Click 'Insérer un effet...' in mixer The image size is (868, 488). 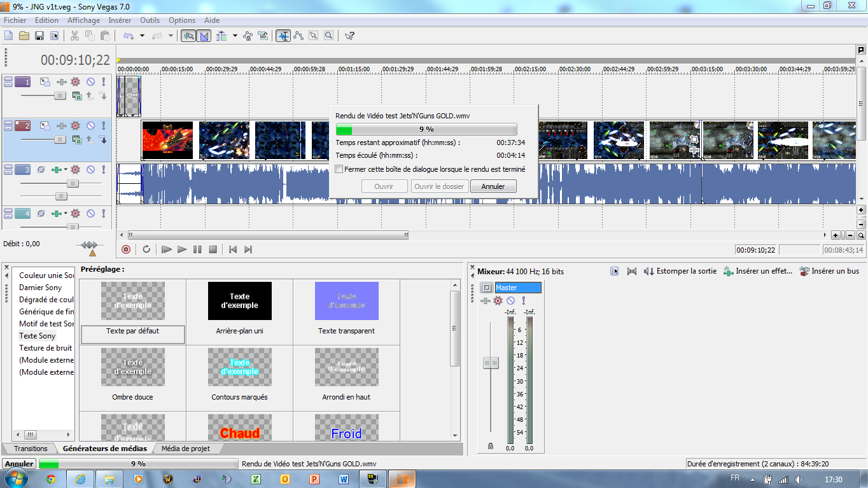click(x=758, y=271)
